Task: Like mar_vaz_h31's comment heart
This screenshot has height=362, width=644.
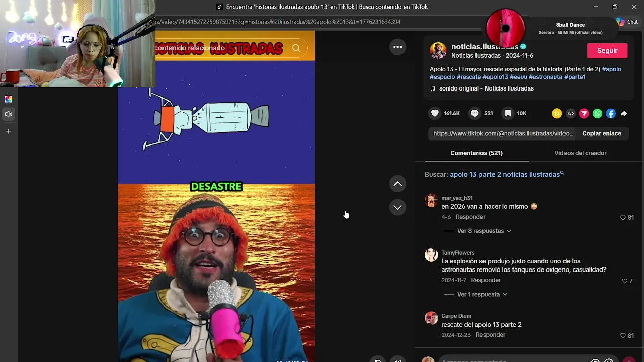Action: pyautogui.click(x=623, y=217)
